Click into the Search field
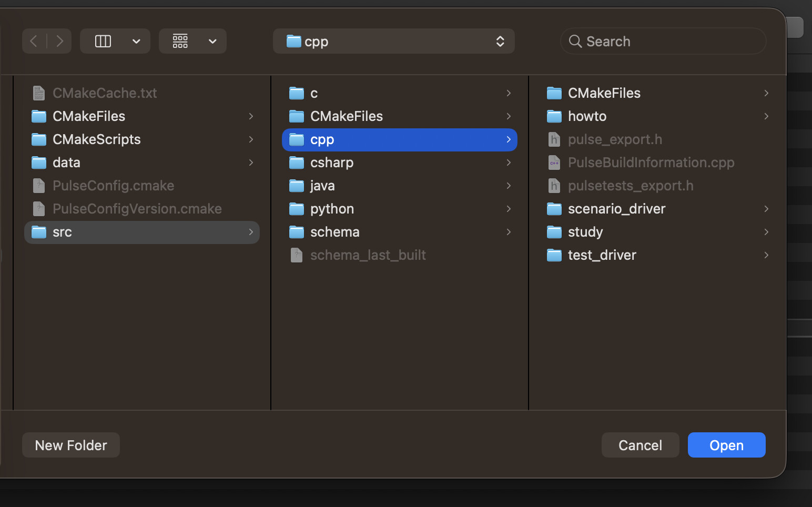 [x=668, y=41]
